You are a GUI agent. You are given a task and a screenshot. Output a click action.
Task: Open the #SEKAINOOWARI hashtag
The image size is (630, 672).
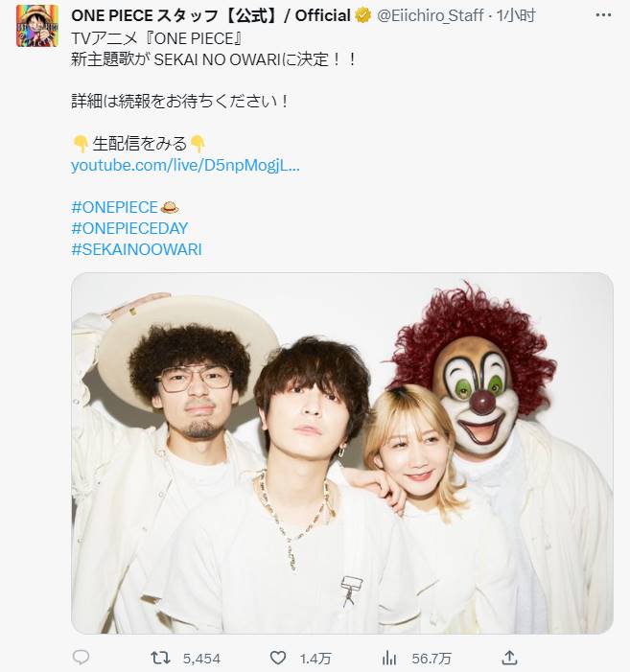136,249
